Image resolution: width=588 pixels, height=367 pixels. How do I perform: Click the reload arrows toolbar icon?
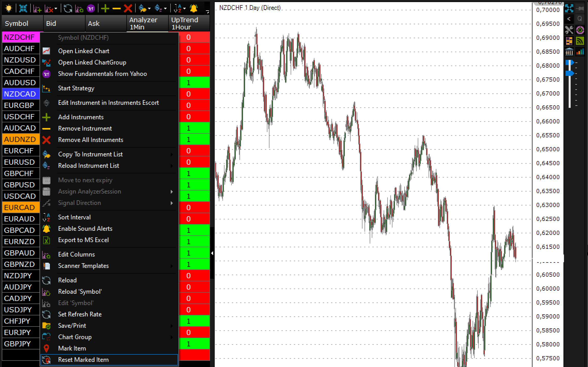point(68,9)
